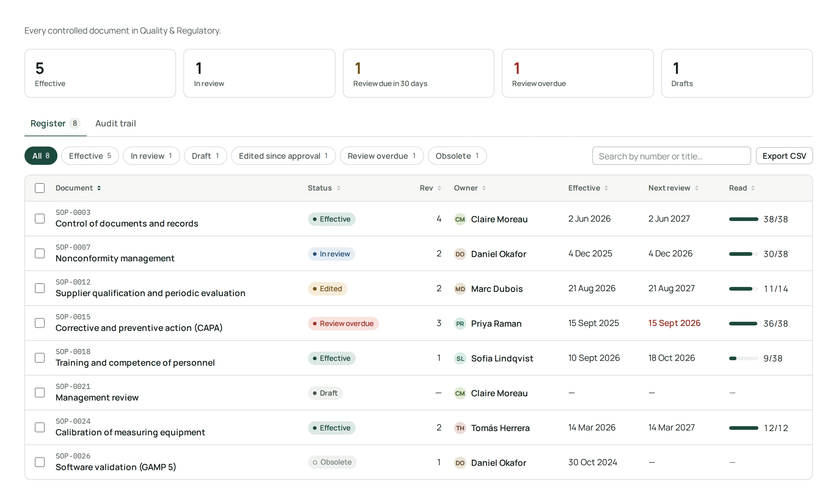
Task: Check the SOP-0003 row checkbox
Action: pyautogui.click(x=40, y=219)
